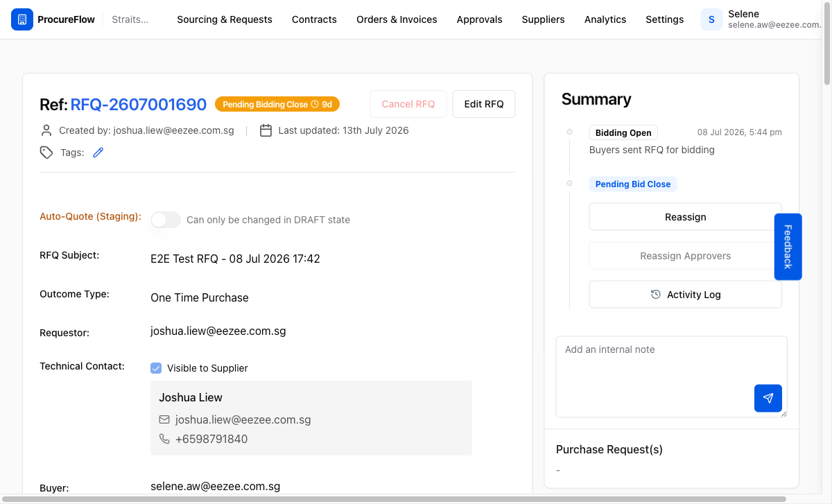The image size is (832, 504).
Task: Click the Purchase Request(s) heading
Action: (x=609, y=449)
